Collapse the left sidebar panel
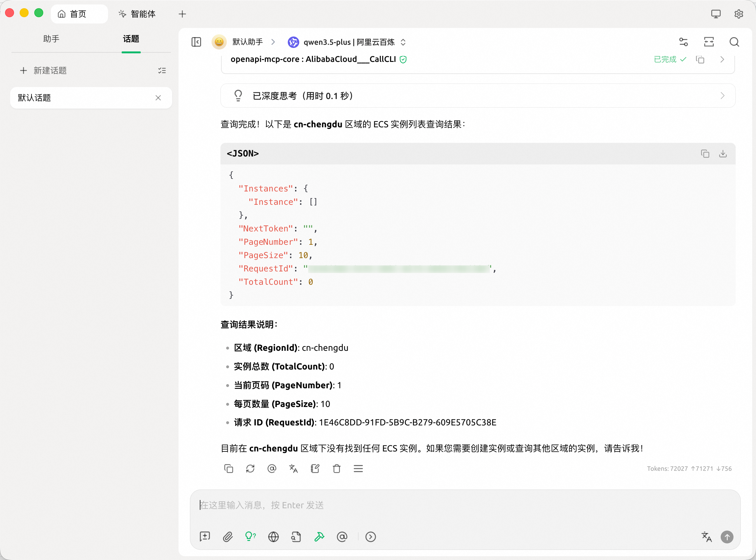The width and height of the screenshot is (756, 560). 196,42
